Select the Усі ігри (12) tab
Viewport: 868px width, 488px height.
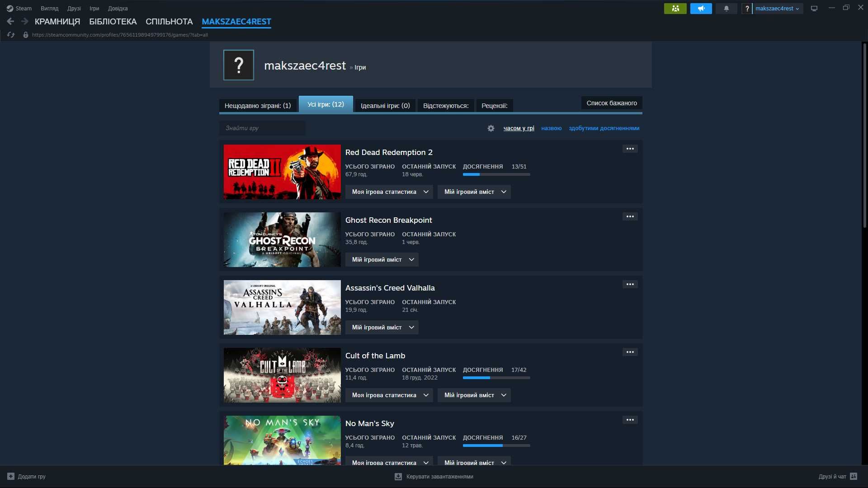tap(325, 104)
